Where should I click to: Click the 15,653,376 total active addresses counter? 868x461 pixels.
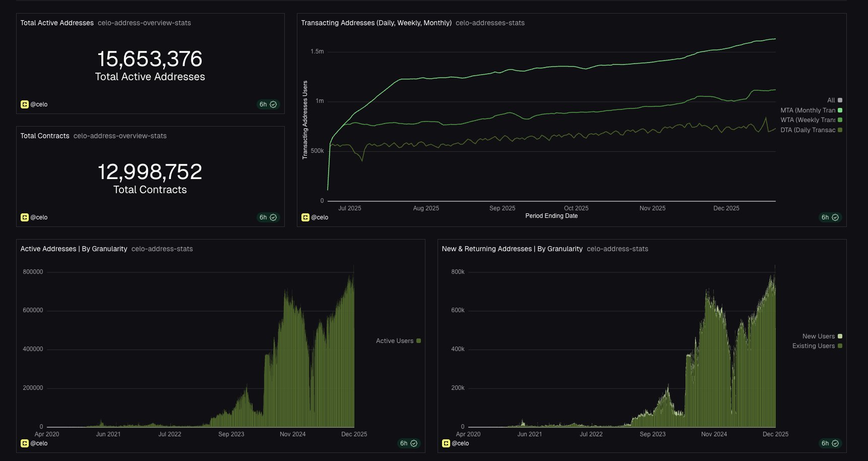pyautogui.click(x=150, y=59)
